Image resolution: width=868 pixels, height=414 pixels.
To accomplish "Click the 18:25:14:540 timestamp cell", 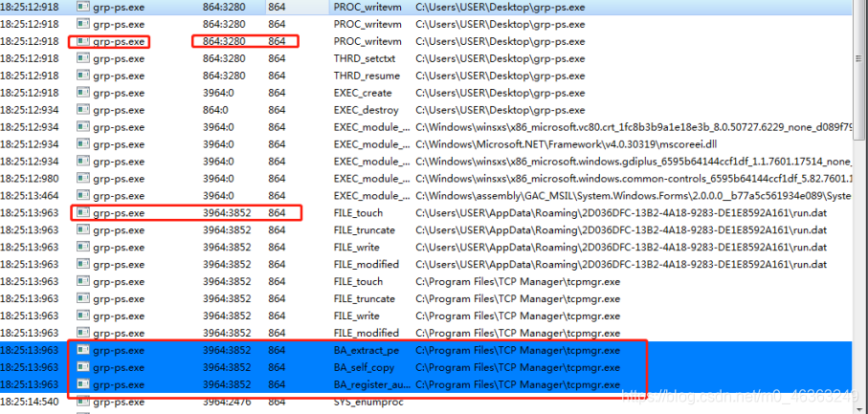I will pos(30,402).
